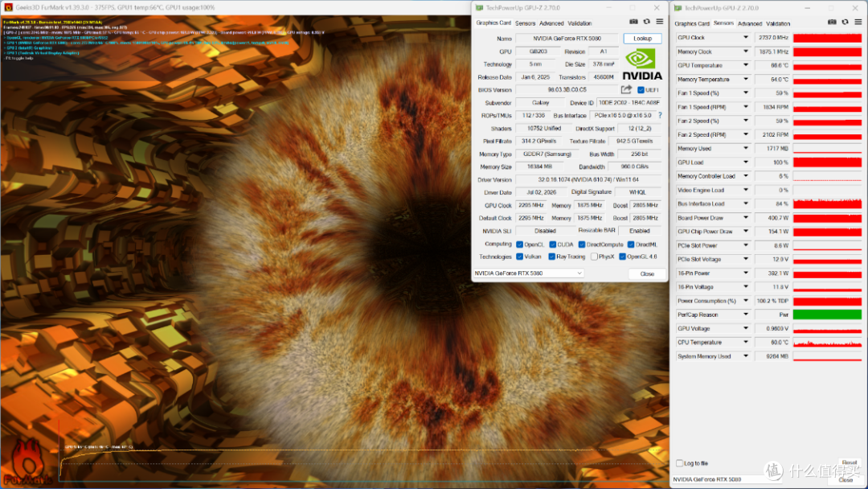Screen dimensions: 868x489
Task: Toggle the CUDA checkbox
Action: point(552,244)
